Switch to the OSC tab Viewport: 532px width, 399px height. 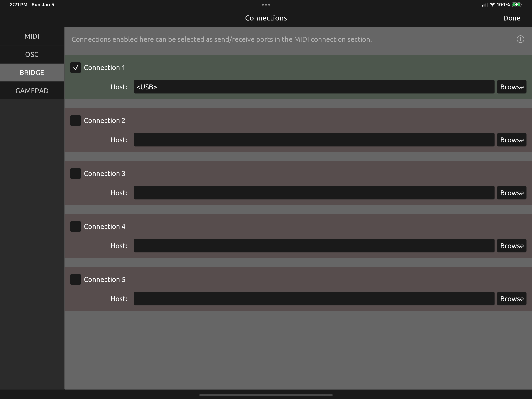tap(32, 54)
